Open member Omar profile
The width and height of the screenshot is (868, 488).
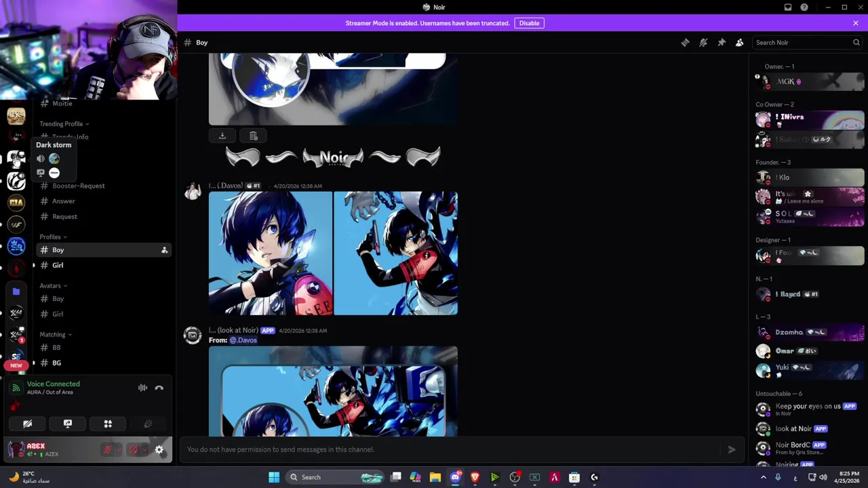[809, 351]
